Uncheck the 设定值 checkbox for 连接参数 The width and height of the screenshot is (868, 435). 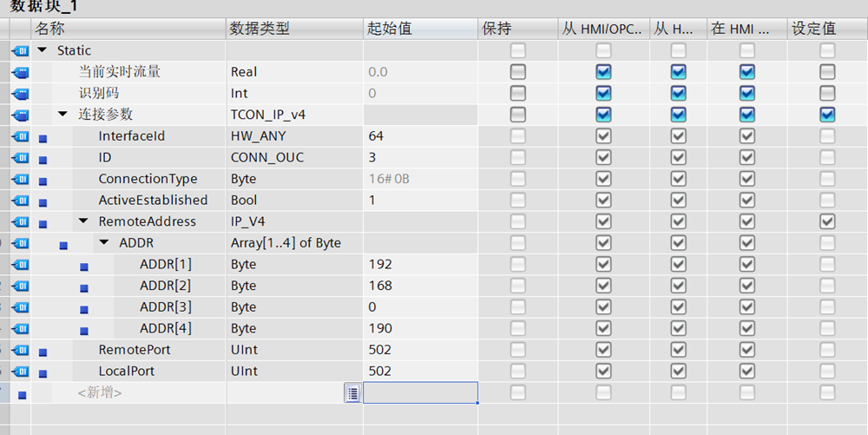pos(827,115)
